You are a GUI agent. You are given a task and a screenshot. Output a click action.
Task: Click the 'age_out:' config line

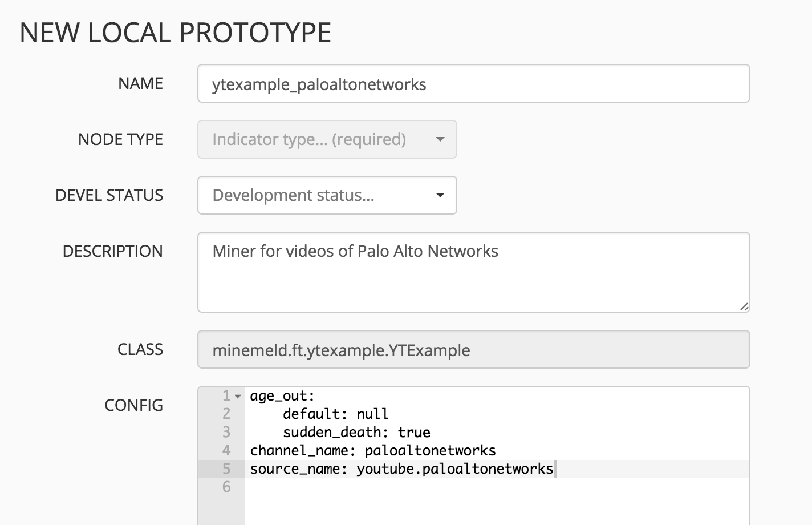tap(282, 395)
